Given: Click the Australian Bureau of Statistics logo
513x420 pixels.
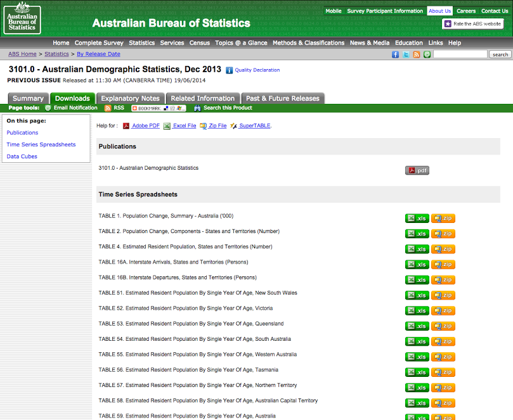Looking at the screenshot, I should point(22,18).
